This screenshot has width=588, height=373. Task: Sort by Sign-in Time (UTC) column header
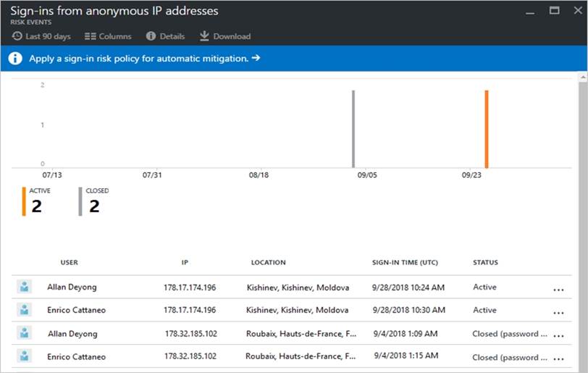tap(405, 262)
